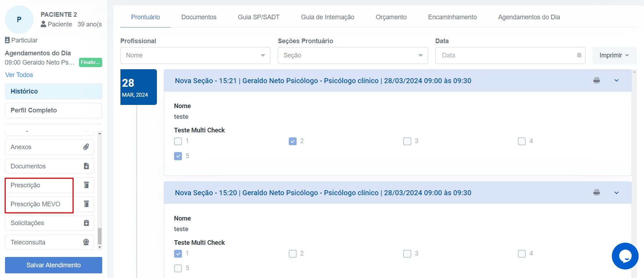The image size is (644, 278).
Task: Open the Agendamentos do Dia tab
Action: point(529,17)
